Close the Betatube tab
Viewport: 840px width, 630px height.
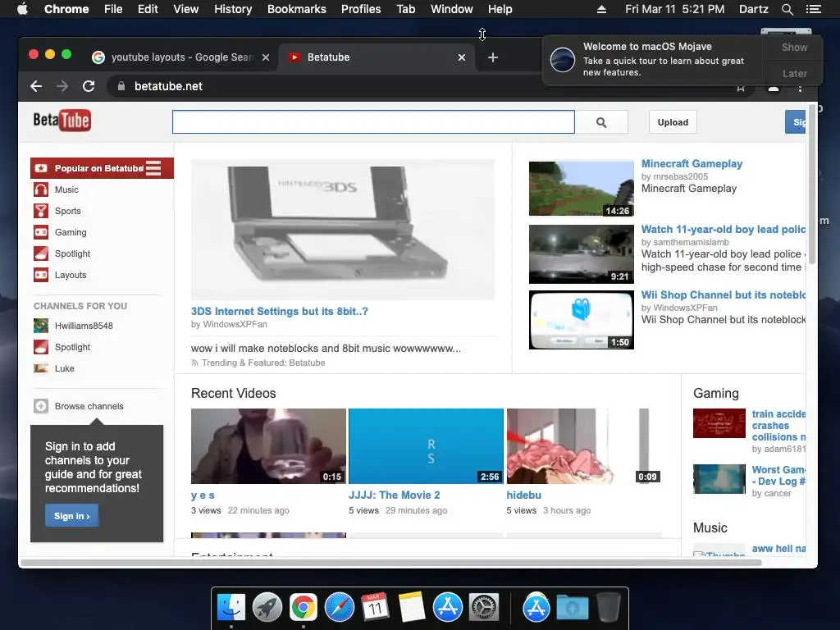[x=462, y=57]
